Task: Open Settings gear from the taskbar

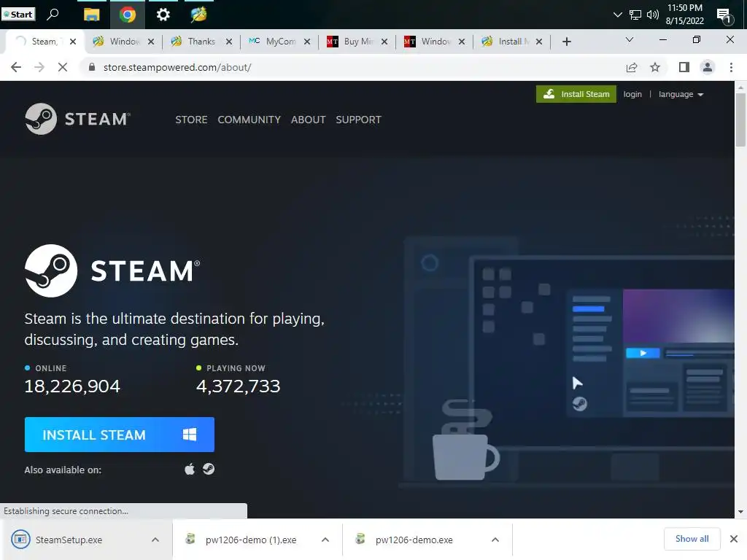Action: 163,15
